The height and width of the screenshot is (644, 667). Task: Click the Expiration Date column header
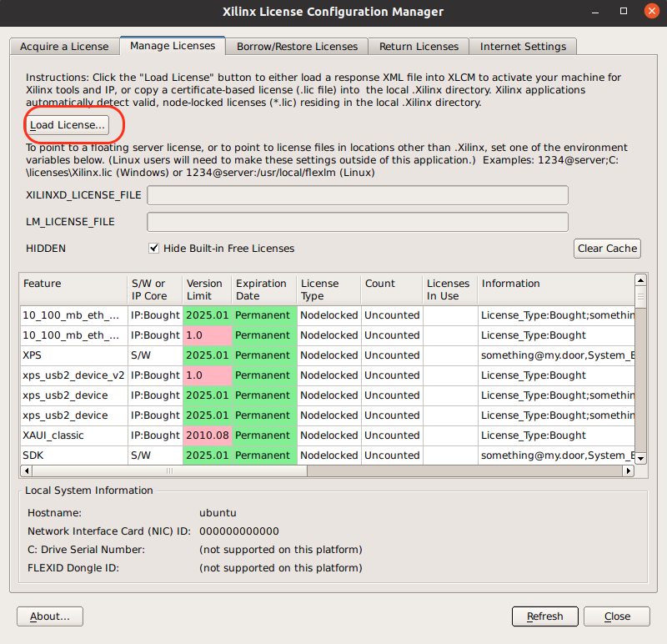264,289
